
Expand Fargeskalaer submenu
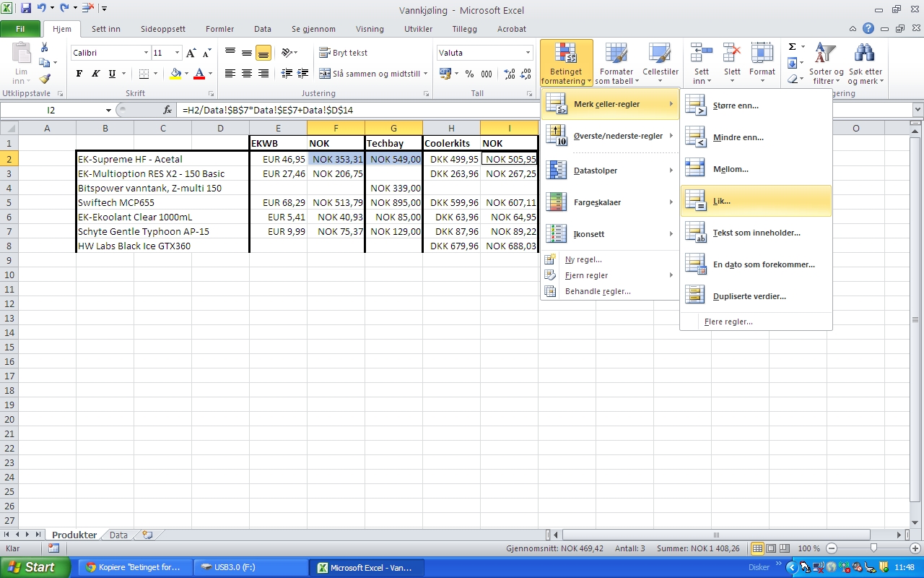pyautogui.click(x=610, y=202)
